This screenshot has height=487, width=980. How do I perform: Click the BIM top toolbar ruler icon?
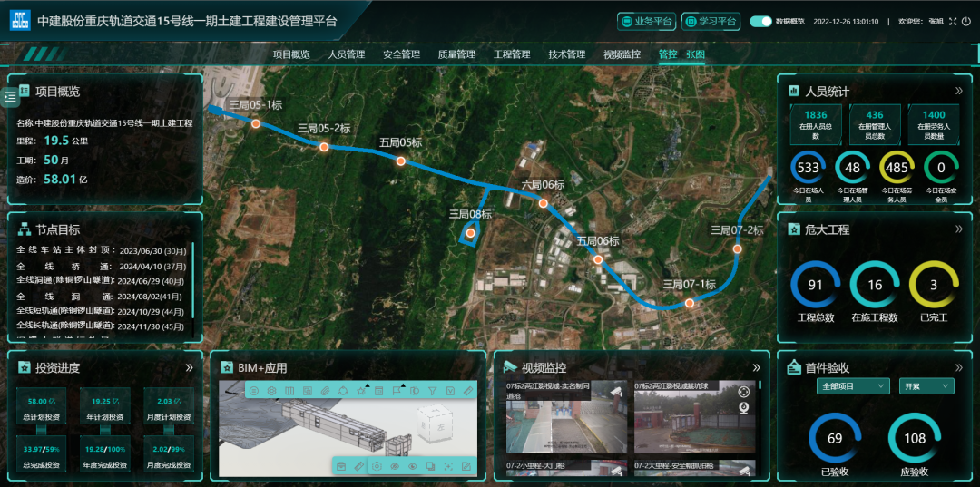tap(468, 391)
